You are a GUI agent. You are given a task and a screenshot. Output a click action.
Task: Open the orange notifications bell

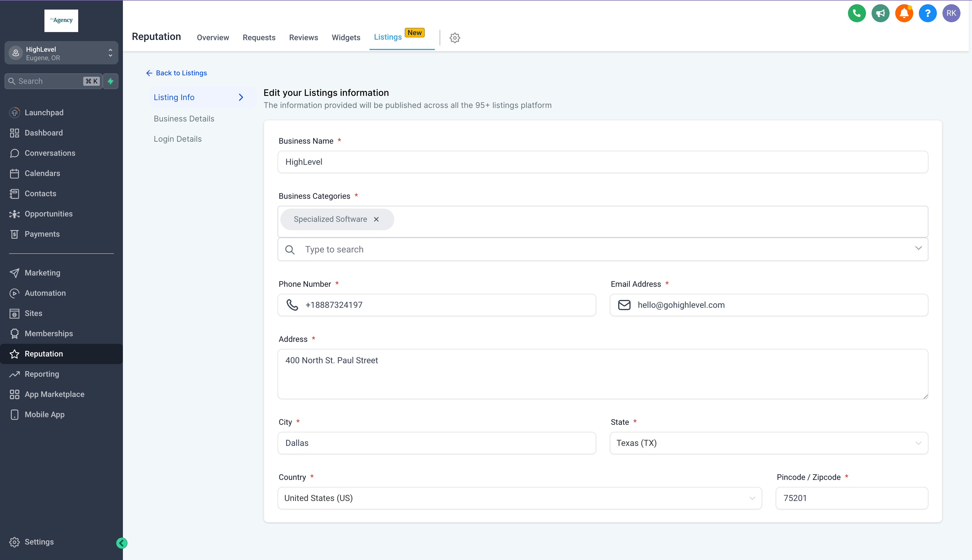(x=904, y=13)
